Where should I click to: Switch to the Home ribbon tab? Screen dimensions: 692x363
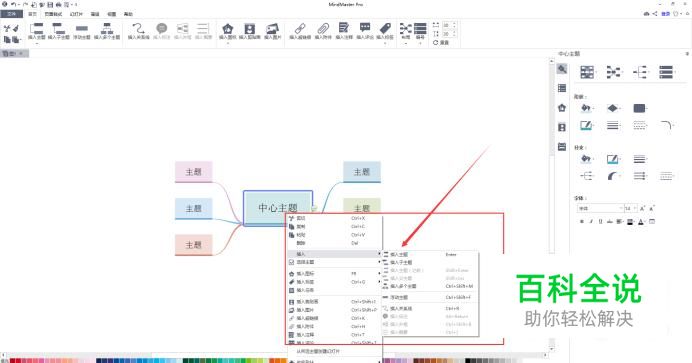coord(32,14)
